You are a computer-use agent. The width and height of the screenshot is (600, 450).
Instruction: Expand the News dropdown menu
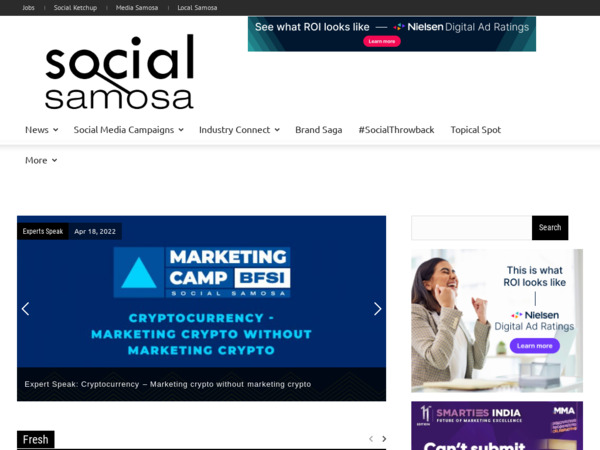(x=42, y=130)
